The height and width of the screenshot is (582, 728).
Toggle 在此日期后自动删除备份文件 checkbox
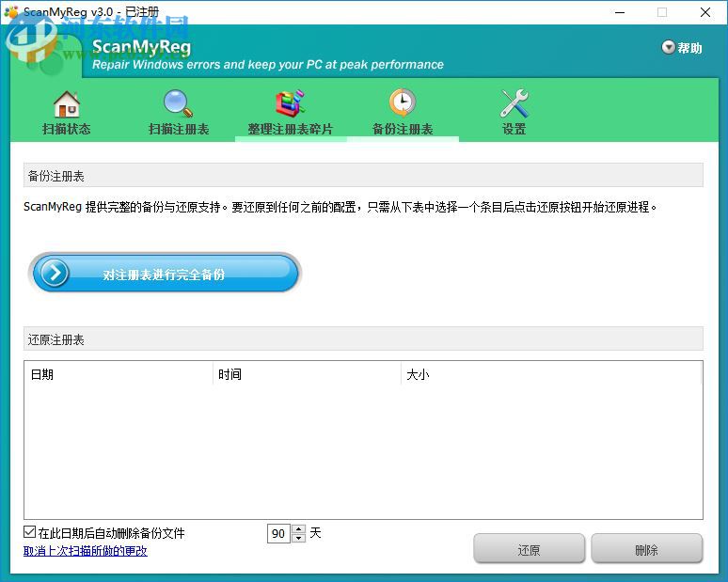(x=30, y=532)
